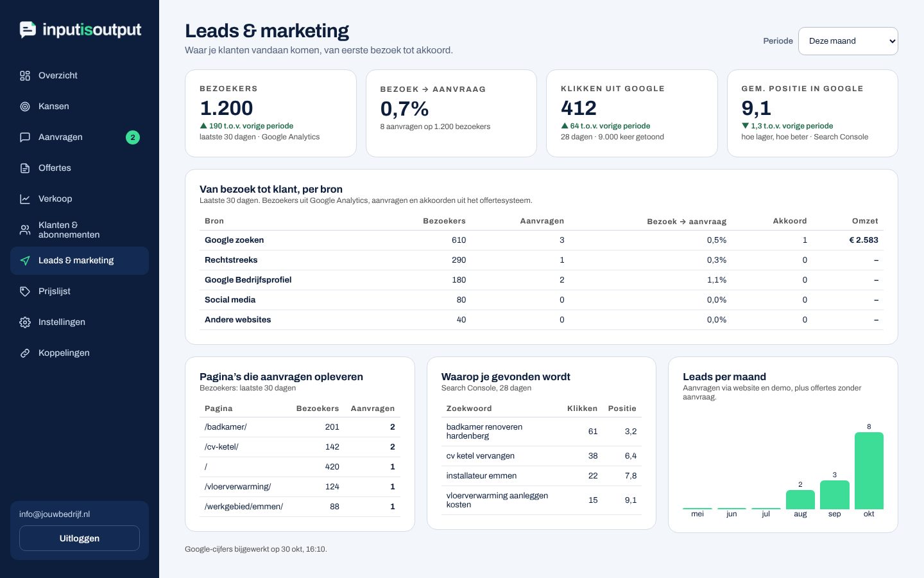Open the Prijslijst menu label

pos(55,291)
